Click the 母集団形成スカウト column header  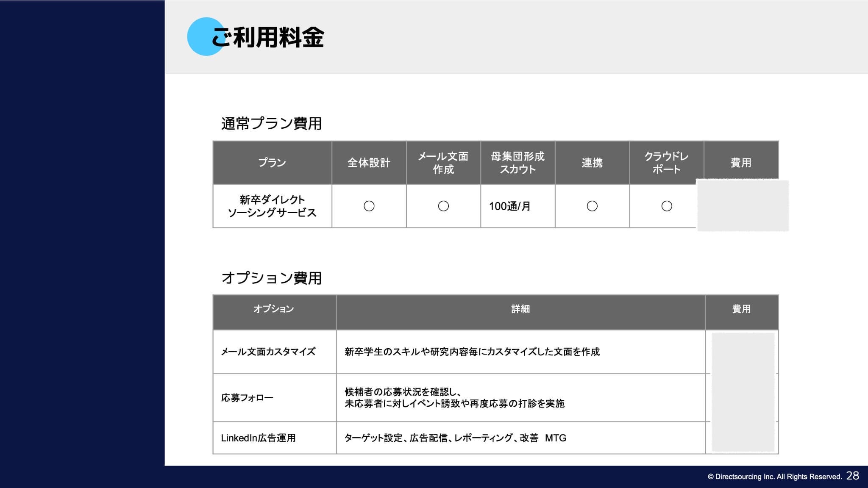click(x=517, y=163)
